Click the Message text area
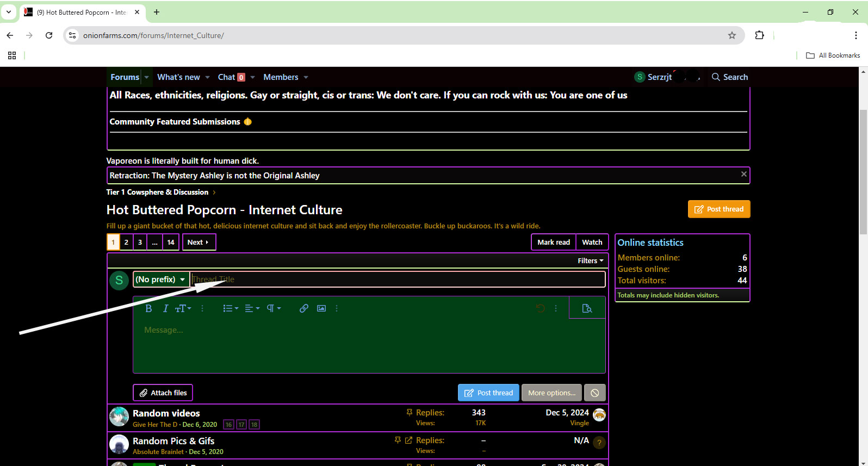868x466 pixels. pyautogui.click(x=369, y=345)
